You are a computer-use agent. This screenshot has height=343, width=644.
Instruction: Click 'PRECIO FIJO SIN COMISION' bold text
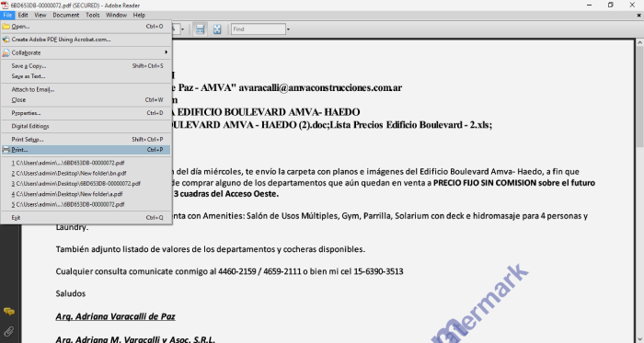[x=485, y=183]
